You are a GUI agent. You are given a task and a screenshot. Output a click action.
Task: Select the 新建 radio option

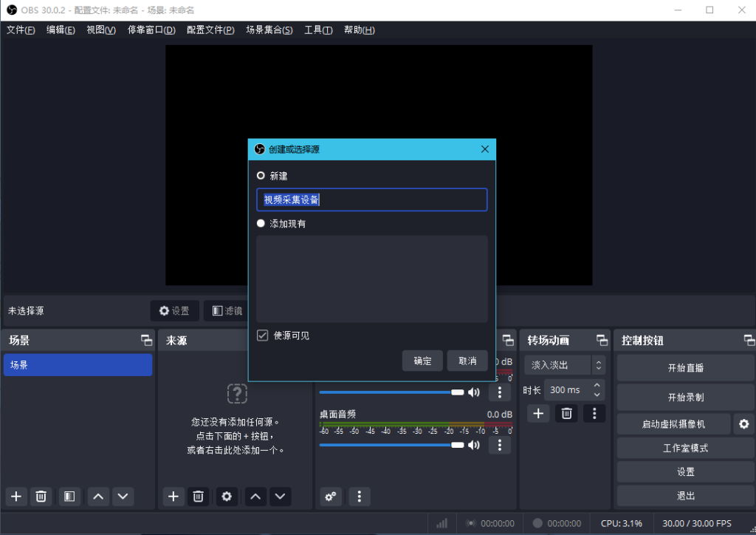pyautogui.click(x=261, y=176)
